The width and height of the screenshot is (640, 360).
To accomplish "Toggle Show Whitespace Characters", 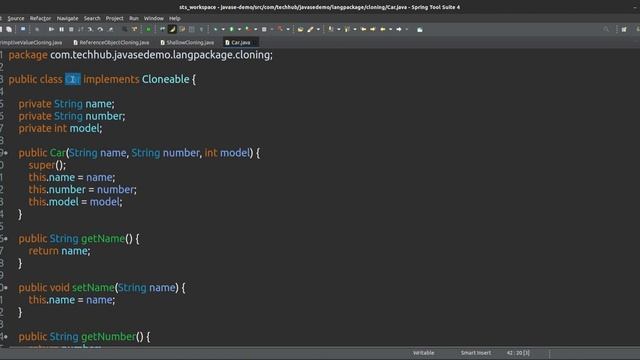I will click(x=201, y=29).
